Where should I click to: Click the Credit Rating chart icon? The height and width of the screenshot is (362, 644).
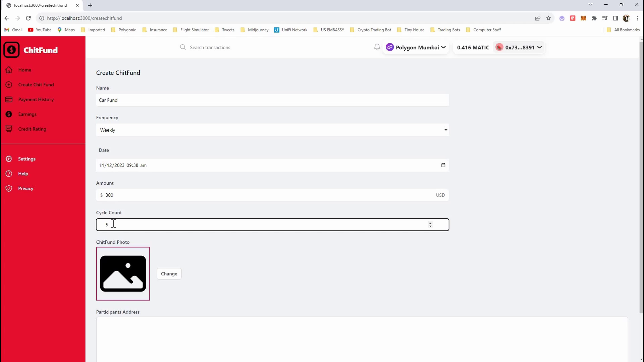pyautogui.click(x=9, y=129)
